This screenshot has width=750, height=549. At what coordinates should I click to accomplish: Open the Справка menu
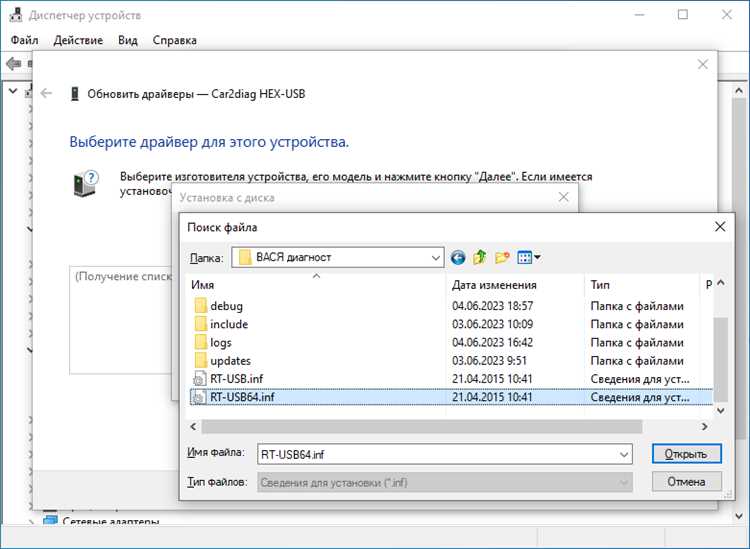tap(175, 40)
